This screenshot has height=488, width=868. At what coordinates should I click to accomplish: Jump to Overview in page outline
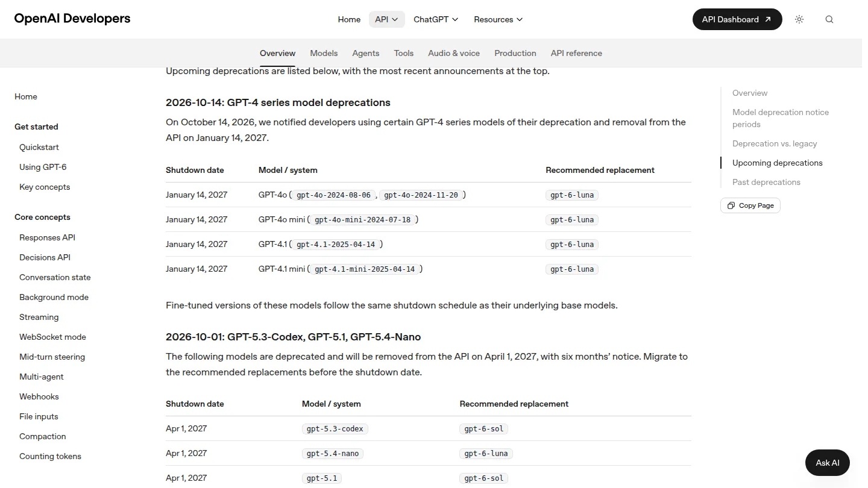click(x=750, y=93)
